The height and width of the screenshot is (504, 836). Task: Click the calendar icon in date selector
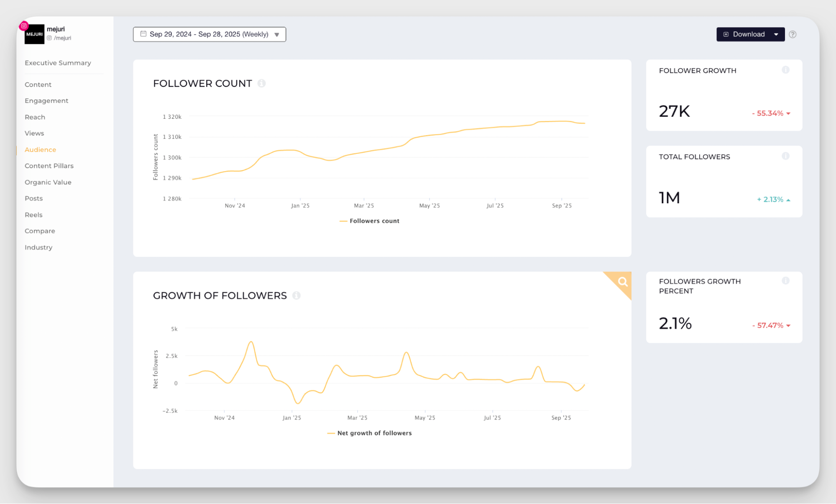tap(143, 34)
